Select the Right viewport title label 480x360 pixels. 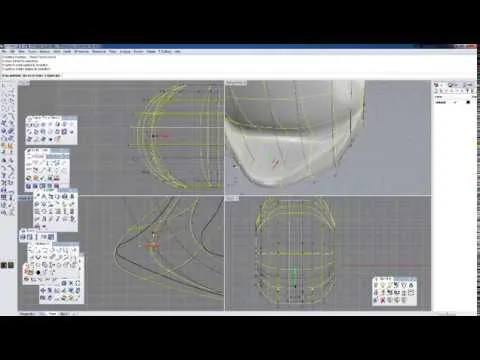pos(232,199)
